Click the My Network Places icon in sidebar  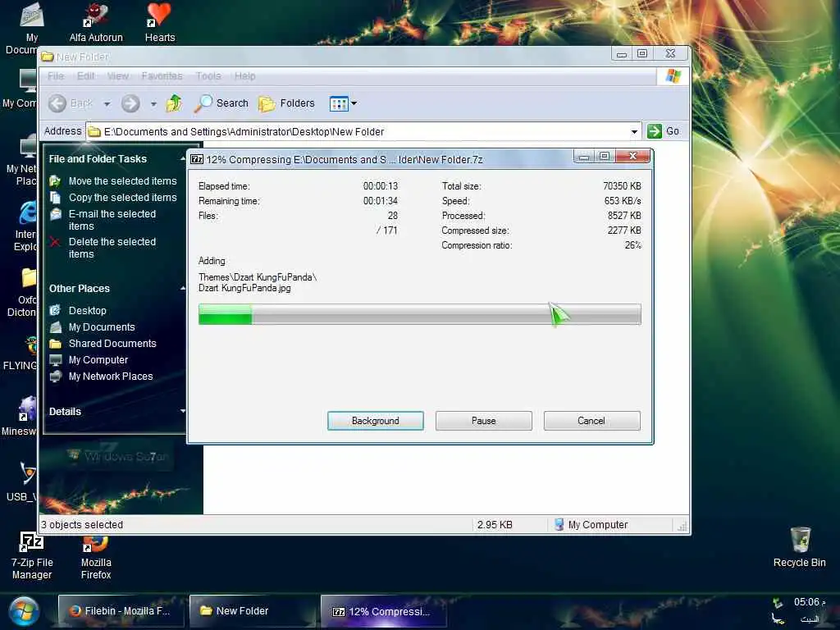coord(55,377)
